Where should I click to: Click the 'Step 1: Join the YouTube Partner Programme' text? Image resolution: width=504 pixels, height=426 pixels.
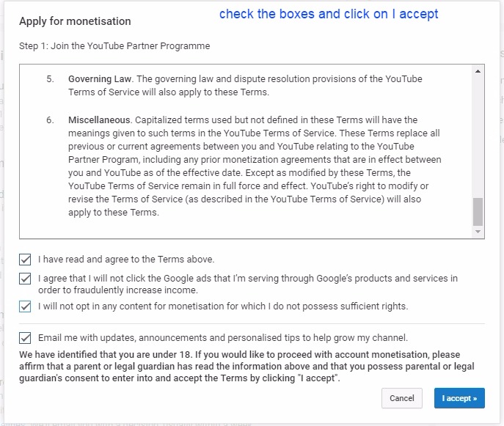pyautogui.click(x=114, y=46)
